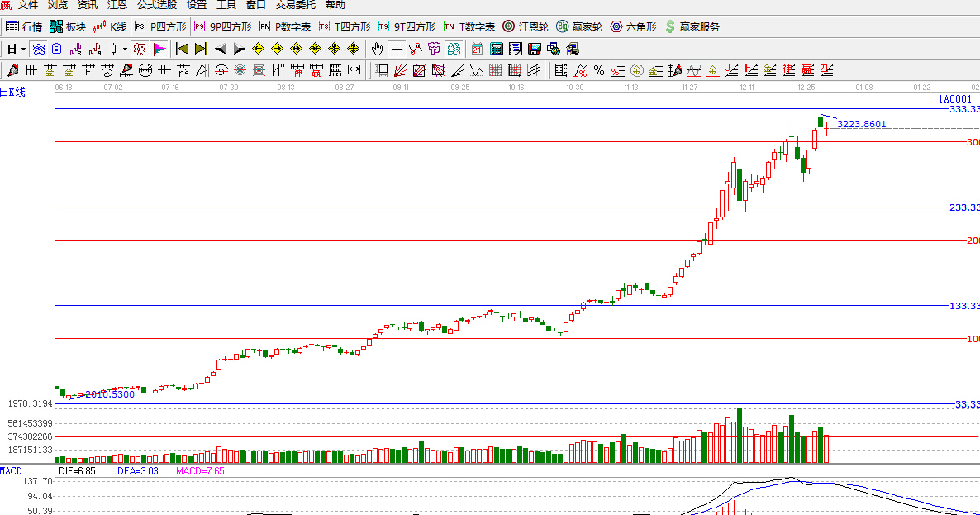Viewport: 980px width, 515px height.
Task: Open the 江恩 menu
Action: (x=117, y=5)
